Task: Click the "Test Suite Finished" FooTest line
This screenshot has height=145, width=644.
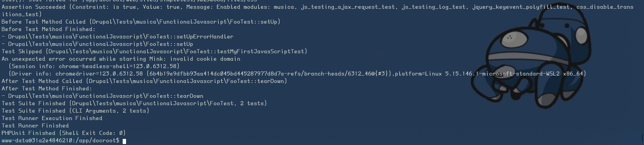Action: pos(134,104)
